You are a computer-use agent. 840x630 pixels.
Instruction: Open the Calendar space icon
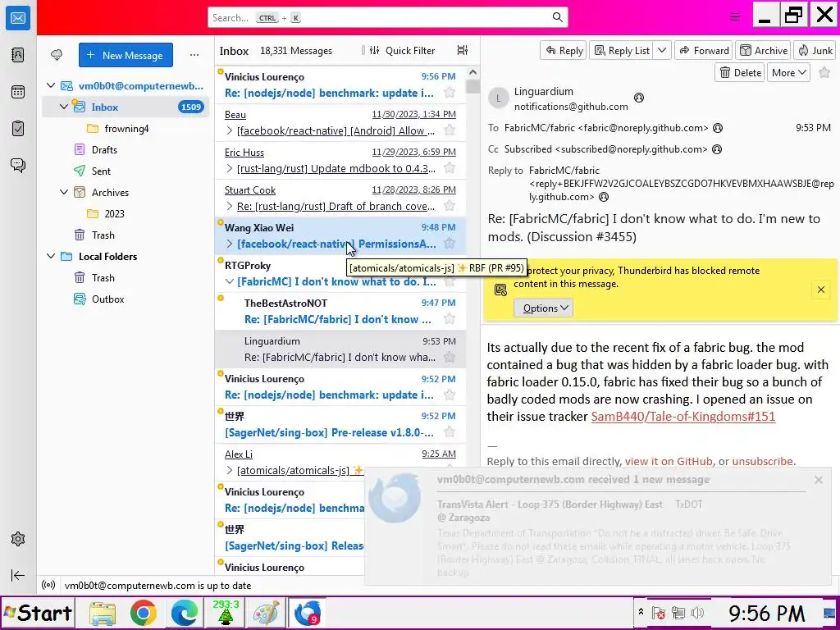(18, 92)
